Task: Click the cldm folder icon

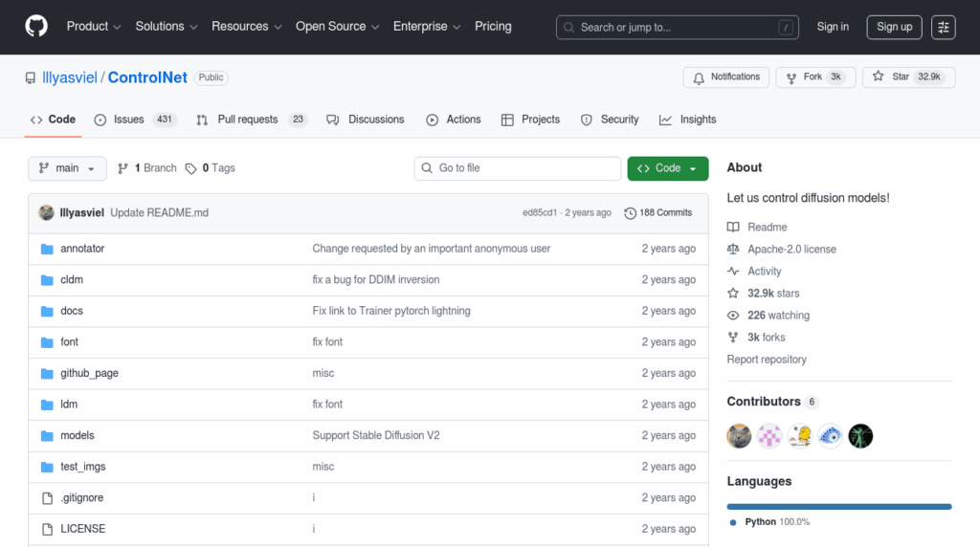Action: click(47, 280)
